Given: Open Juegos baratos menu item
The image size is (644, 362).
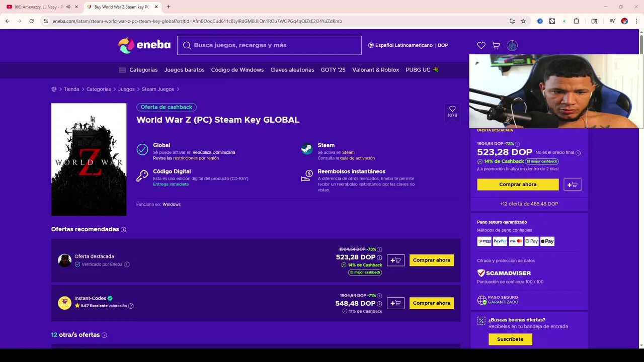Looking at the screenshot, I should click(184, 70).
